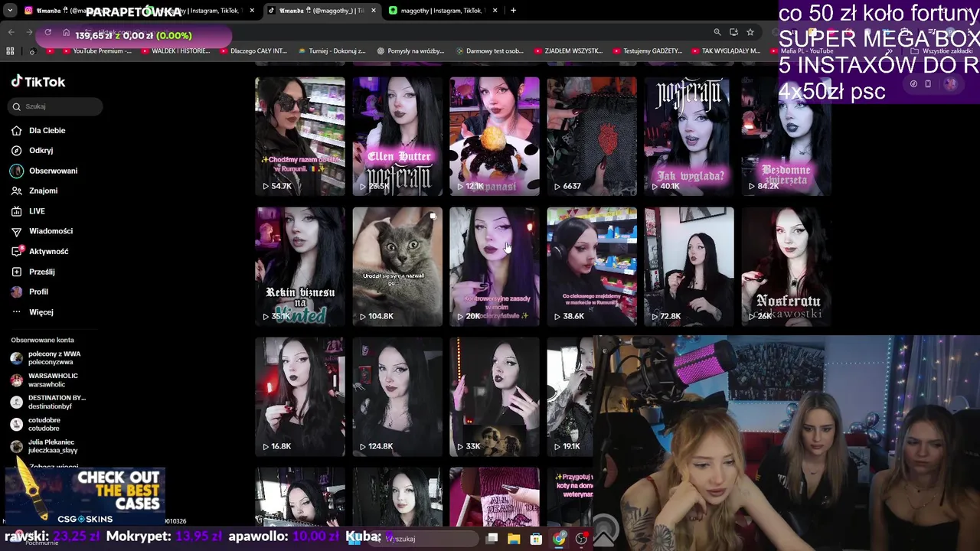980x551 pixels.
Task: Open the video with 124.8K views
Action: pos(397,396)
